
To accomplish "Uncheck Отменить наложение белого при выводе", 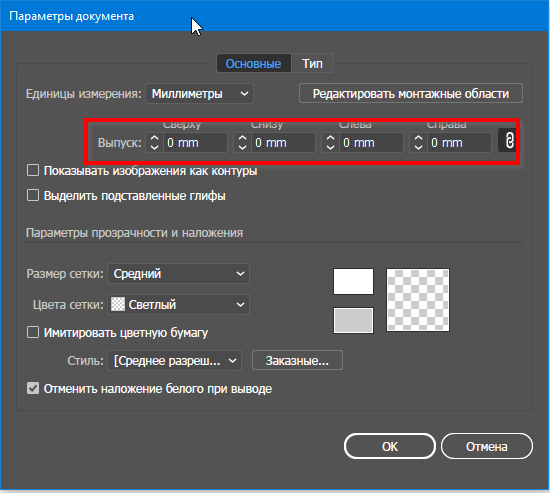I will click(x=33, y=388).
